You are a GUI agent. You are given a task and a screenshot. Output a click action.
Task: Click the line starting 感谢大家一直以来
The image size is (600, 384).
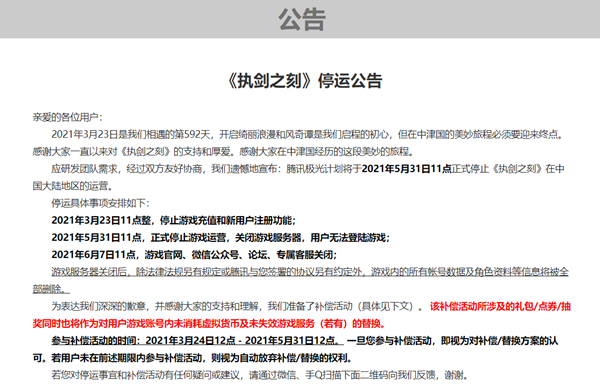[223, 151]
